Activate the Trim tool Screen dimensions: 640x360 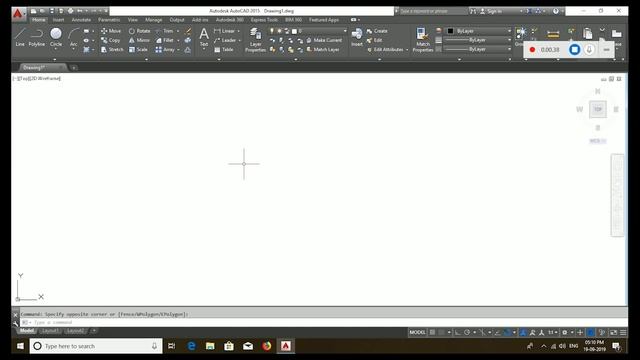point(164,31)
